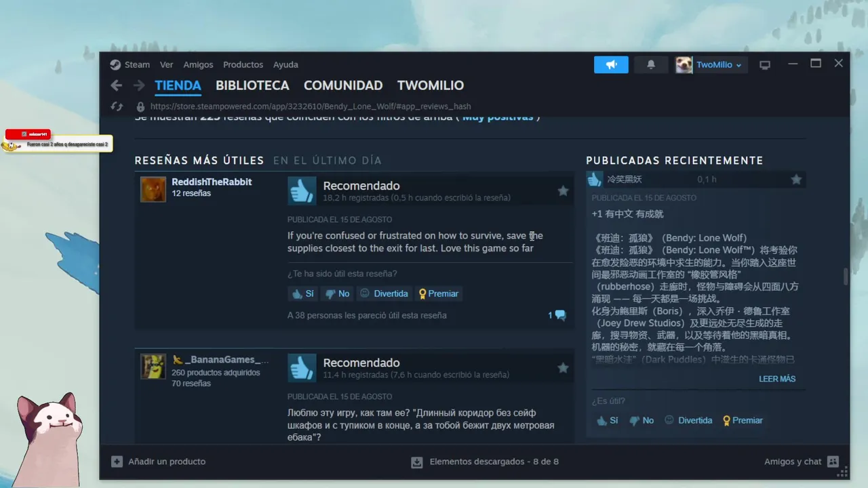
Task: Click thumbs-up icon on ReddishTheRabbit's review
Action: 302,191
